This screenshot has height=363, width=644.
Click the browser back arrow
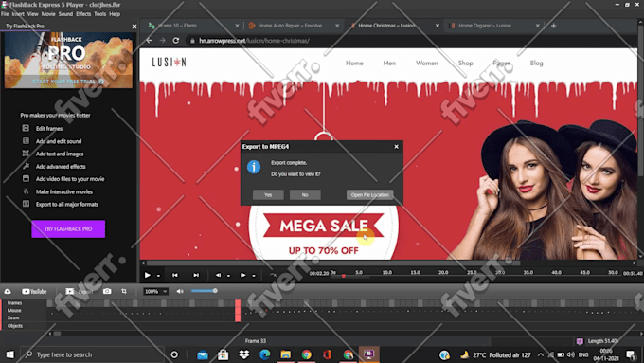[x=149, y=41]
